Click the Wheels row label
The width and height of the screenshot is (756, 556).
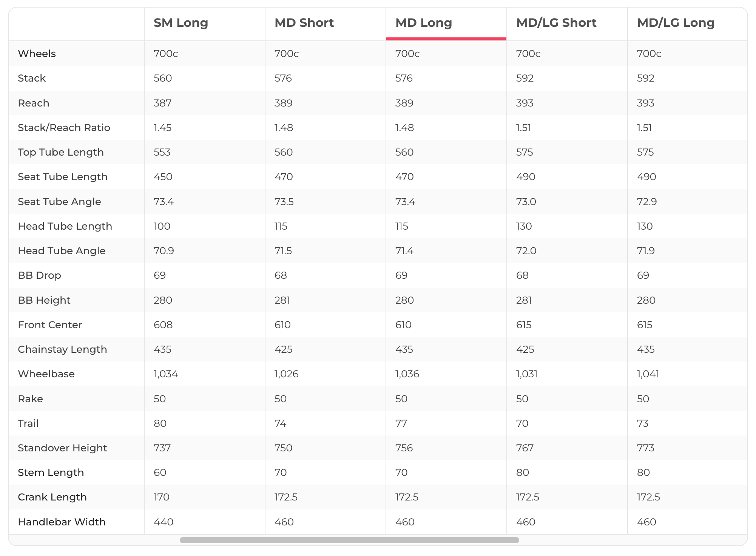click(37, 54)
